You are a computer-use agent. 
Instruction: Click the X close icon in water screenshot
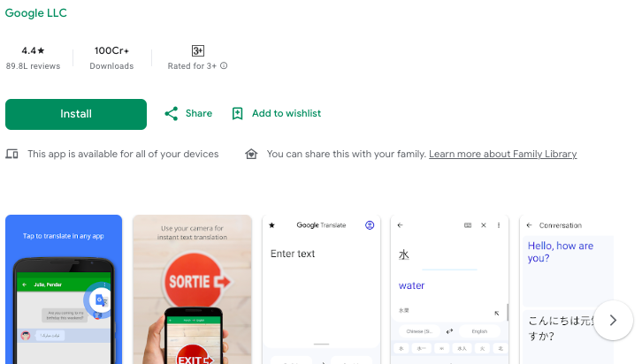click(484, 225)
